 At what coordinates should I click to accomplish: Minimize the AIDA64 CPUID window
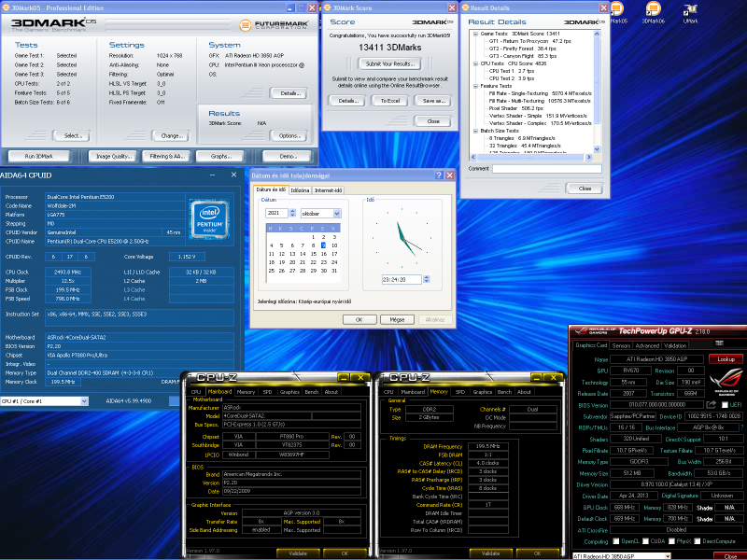tap(212, 175)
